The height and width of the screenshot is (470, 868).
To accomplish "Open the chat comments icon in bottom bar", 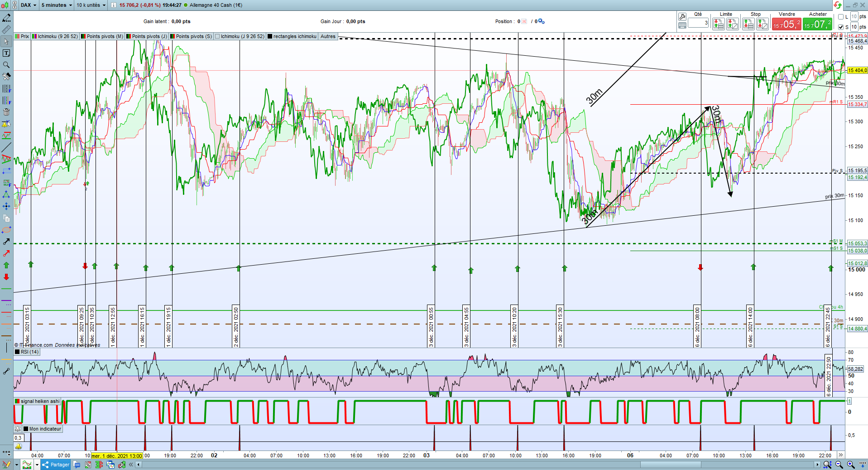I will coord(77,465).
